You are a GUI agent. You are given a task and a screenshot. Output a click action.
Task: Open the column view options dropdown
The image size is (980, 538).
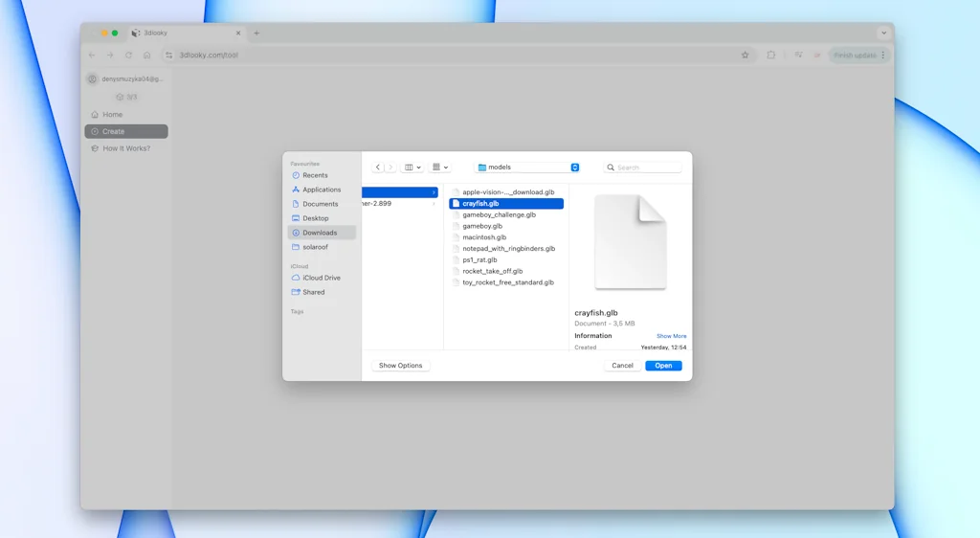click(x=412, y=168)
